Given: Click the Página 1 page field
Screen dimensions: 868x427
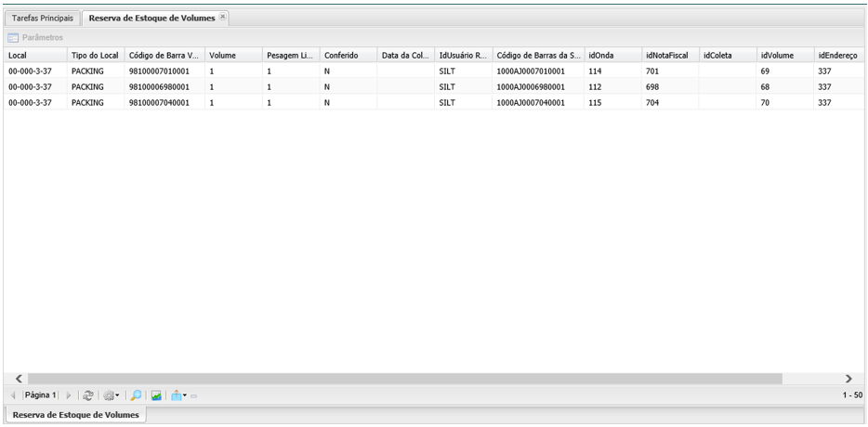Looking at the screenshot, I should coord(40,395).
